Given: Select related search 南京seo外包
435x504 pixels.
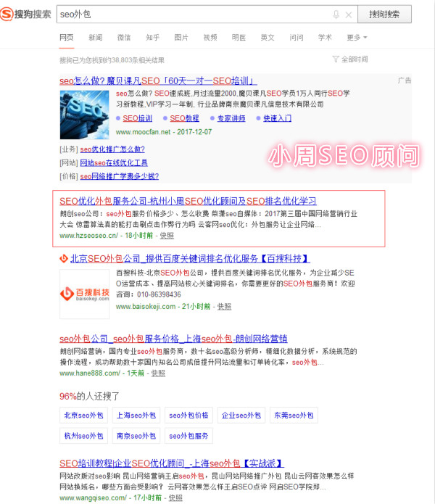Looking at the screenshot, I should point(136,436).
